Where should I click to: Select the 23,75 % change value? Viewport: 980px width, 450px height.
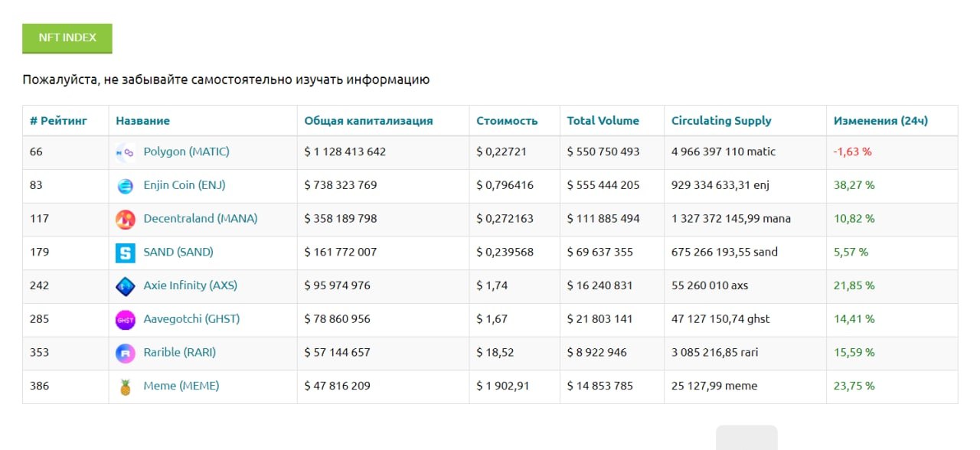tap(854, 386)
